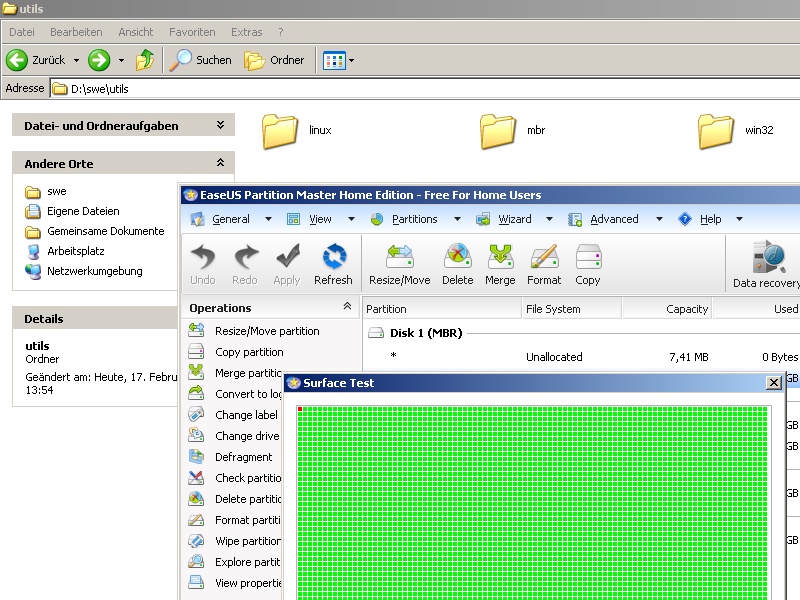Go forward with the green arrow in Explorer
Viewport: 800px width, 600px height.
tap(99, 60)
